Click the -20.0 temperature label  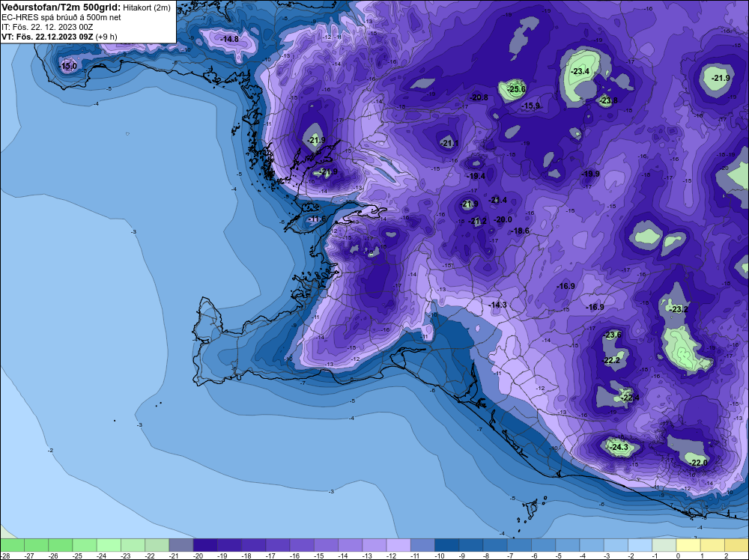pyautogui.click(x=503, y=219)
